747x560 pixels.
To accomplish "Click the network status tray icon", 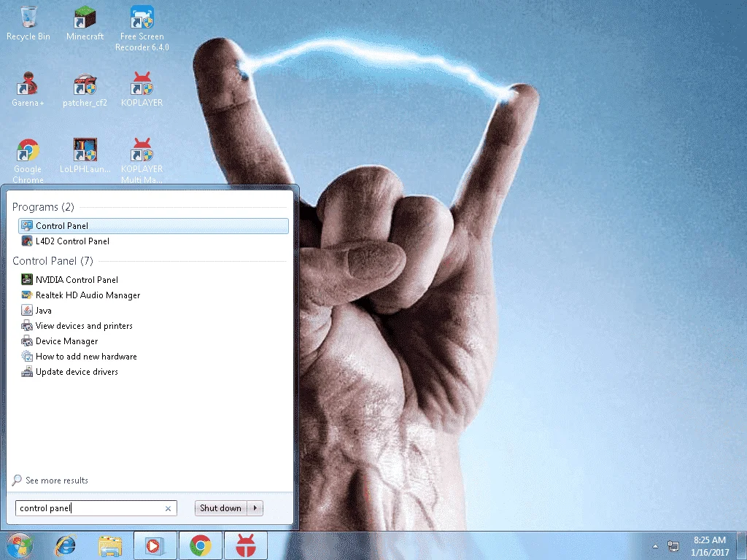I will pyautogui.click(x=673, y=545).
